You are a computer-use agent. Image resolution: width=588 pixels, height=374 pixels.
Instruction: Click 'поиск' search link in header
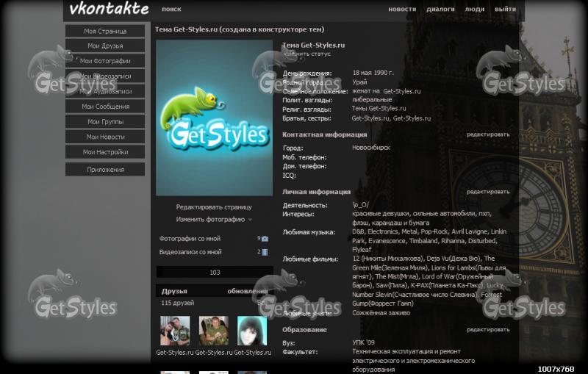pyautogui.click(x=171, y=10)
